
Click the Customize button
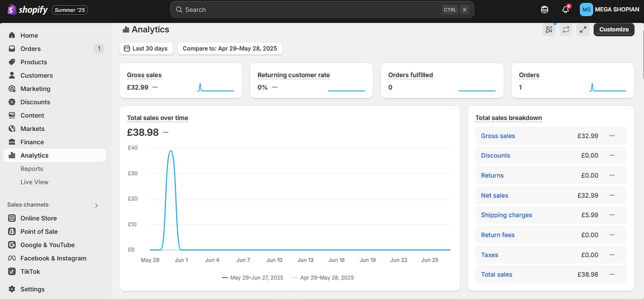click(x=614, y=29)
